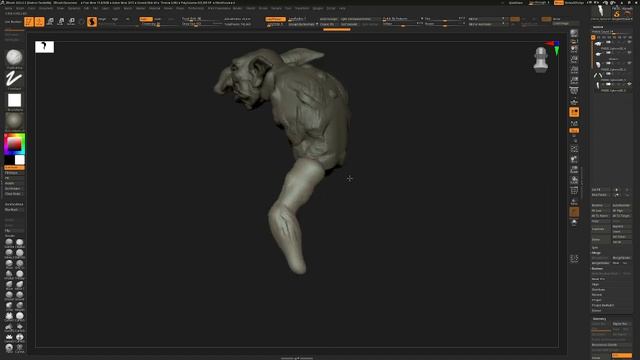Expand the Project section
The height and width of the screenshot is (360, 640).
point(597,300)
